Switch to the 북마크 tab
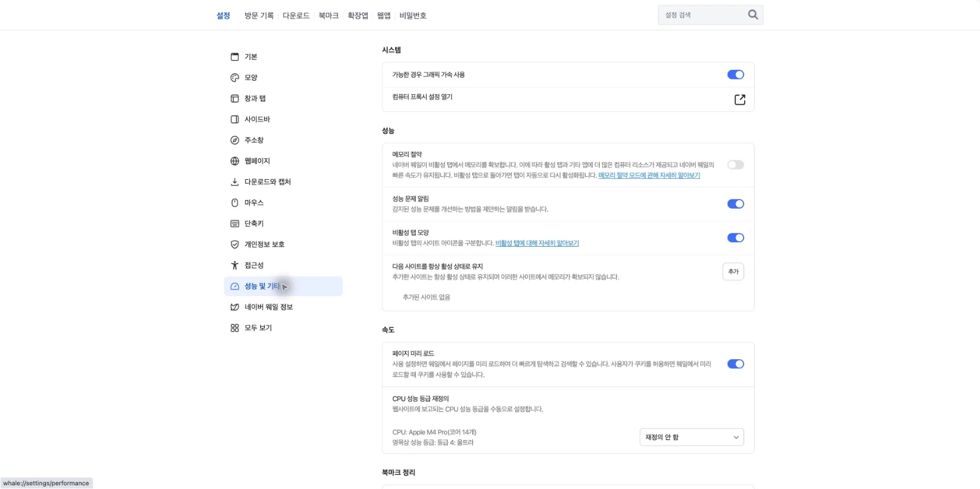This screenshot has width=980, height=489. pos(328,15)
